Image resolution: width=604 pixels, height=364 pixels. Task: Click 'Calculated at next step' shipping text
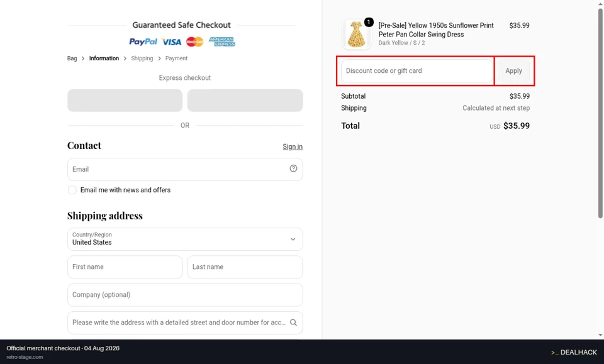(496, 108)
